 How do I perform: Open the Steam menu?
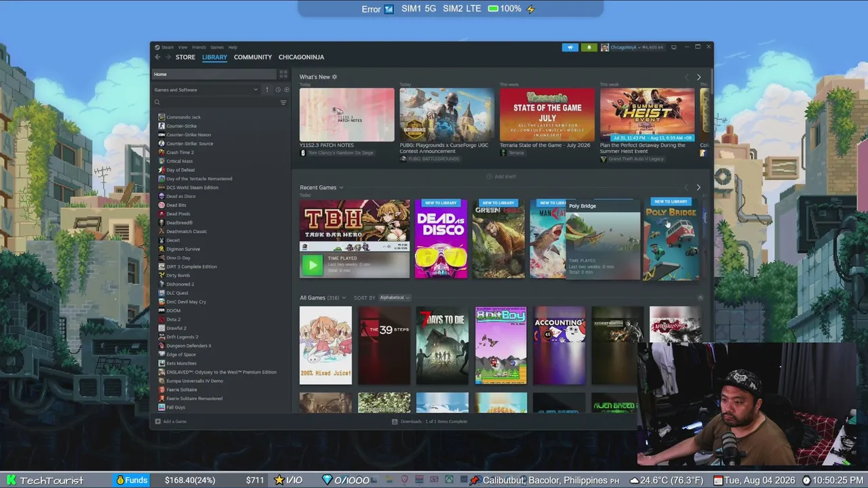click(x=167, y=47)
